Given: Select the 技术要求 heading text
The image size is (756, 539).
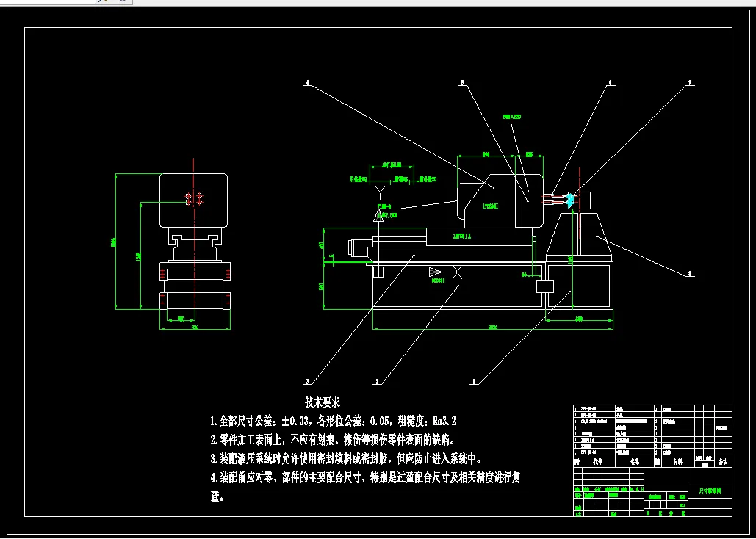Looking at the screenshot, I should pos(323,402).
